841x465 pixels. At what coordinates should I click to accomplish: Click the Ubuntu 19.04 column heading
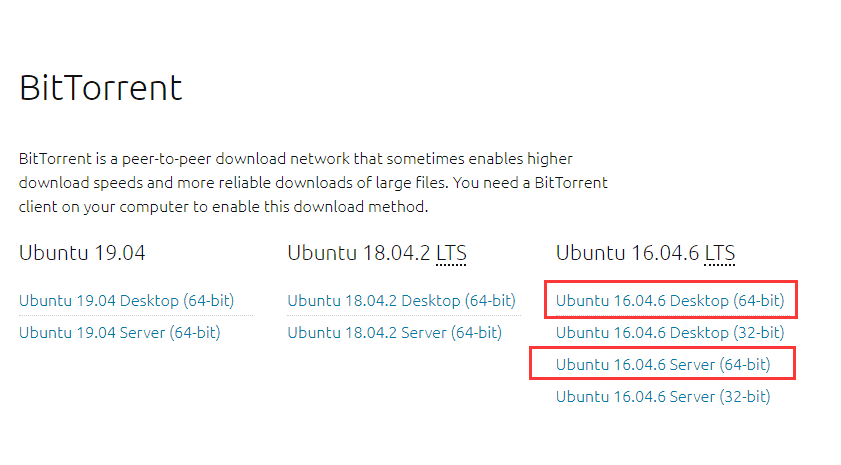coord(82,253)
